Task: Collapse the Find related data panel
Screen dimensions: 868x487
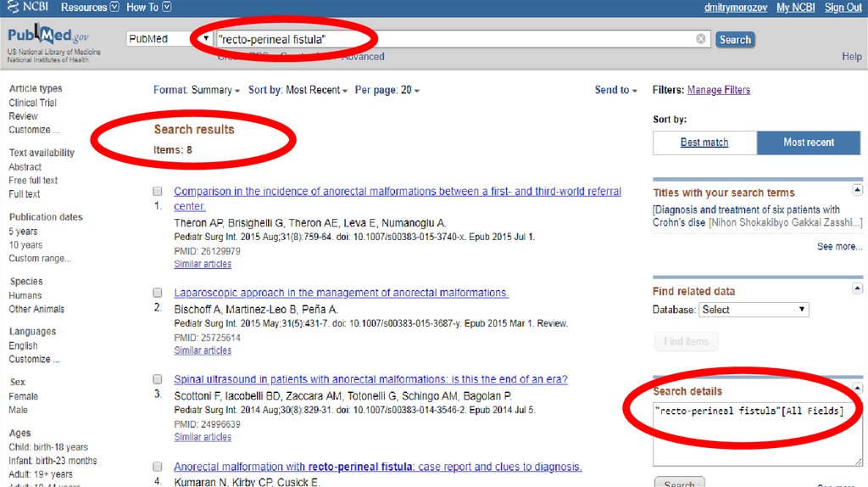Action: tap(857, 288)
